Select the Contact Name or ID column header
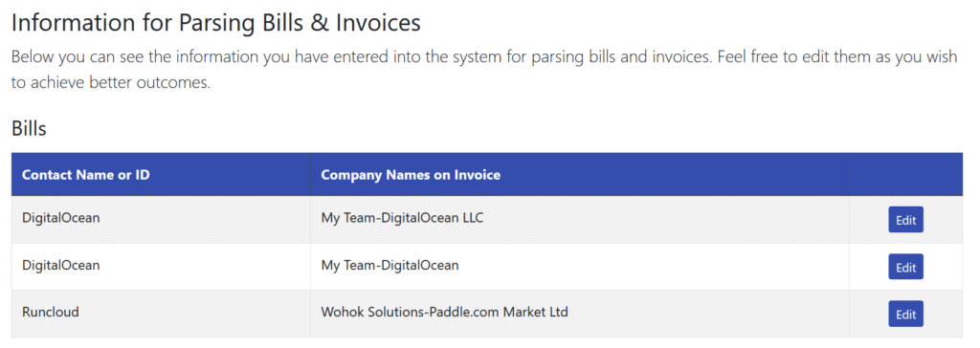 [x=161, y=174]
